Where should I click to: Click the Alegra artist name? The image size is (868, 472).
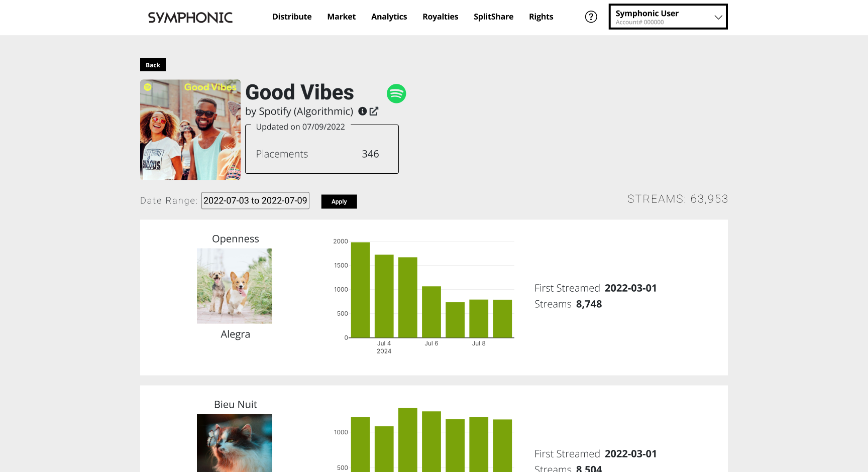click(236, 334)
